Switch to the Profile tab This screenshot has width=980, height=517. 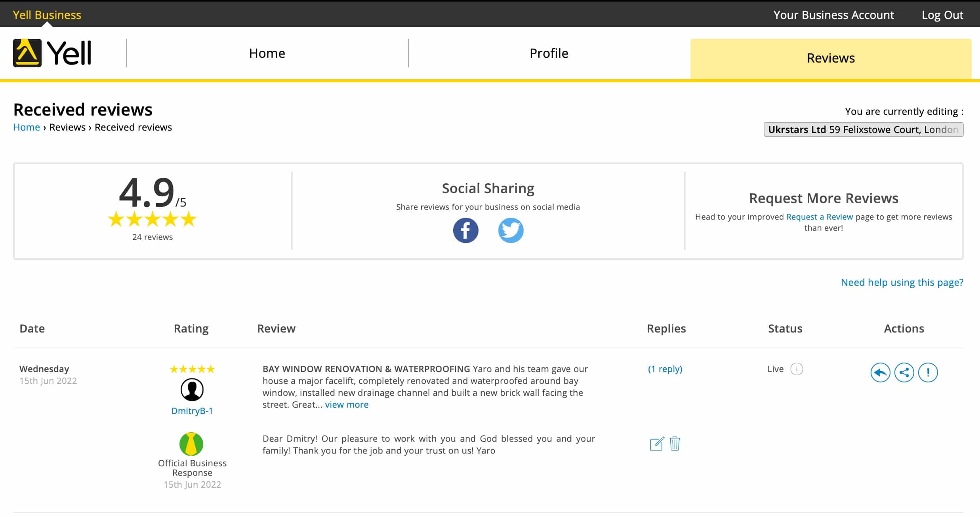pos(549,53)
